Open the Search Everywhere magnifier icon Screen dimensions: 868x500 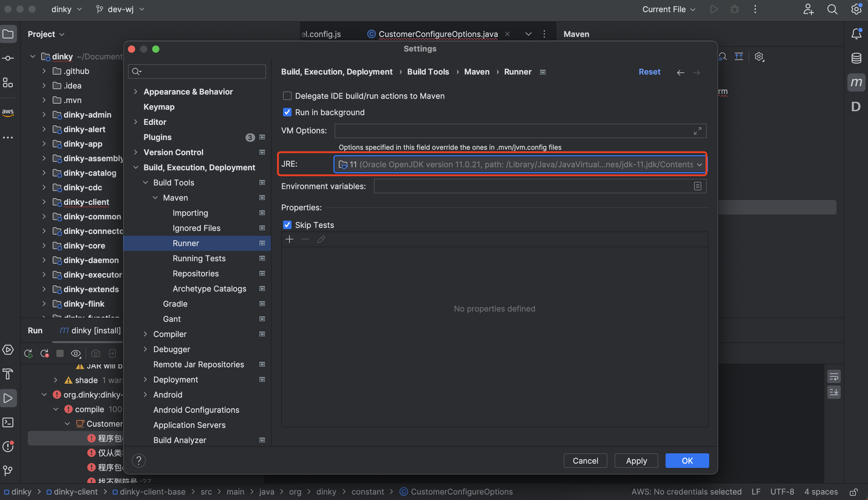click(x=832, y=9)
